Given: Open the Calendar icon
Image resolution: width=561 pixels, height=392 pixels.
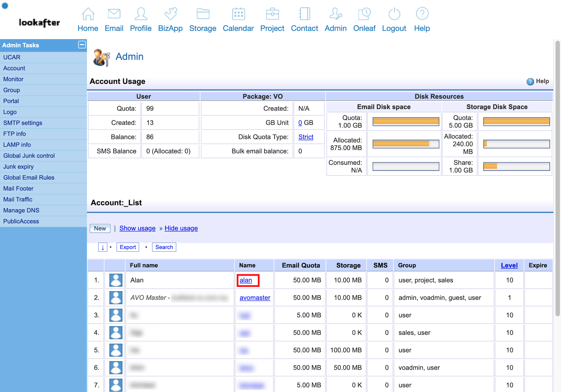Looking at the screenshot, I should [238, 14].
